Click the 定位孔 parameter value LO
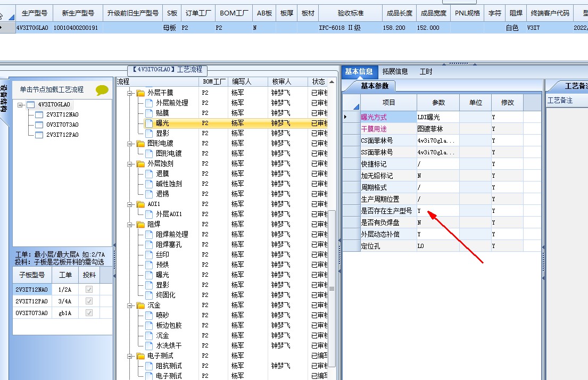Screen dimensions: 588x380 (x=438, y=246)
